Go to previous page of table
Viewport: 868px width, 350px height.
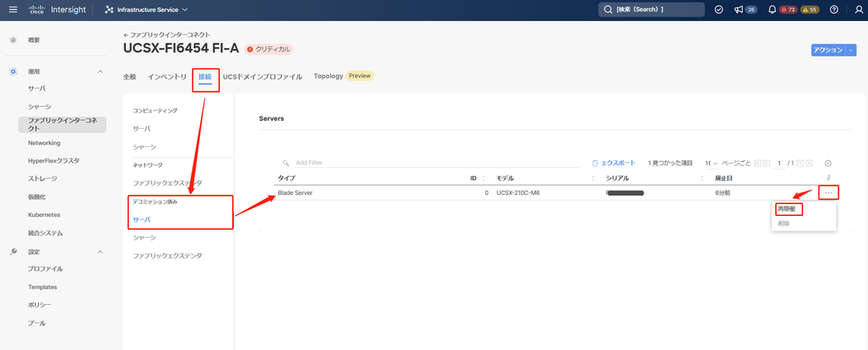[x=766, y=164]
